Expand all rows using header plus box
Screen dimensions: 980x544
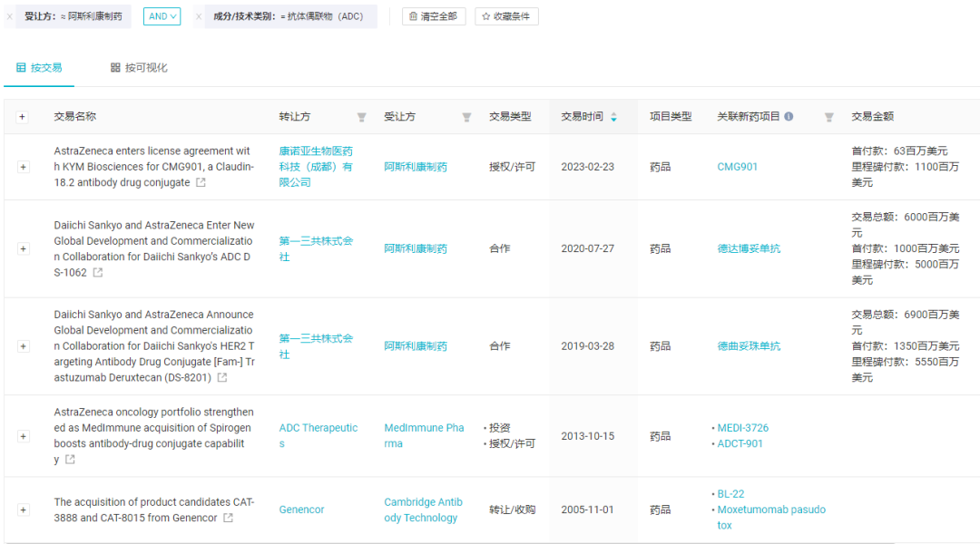[x=23, y=117]
